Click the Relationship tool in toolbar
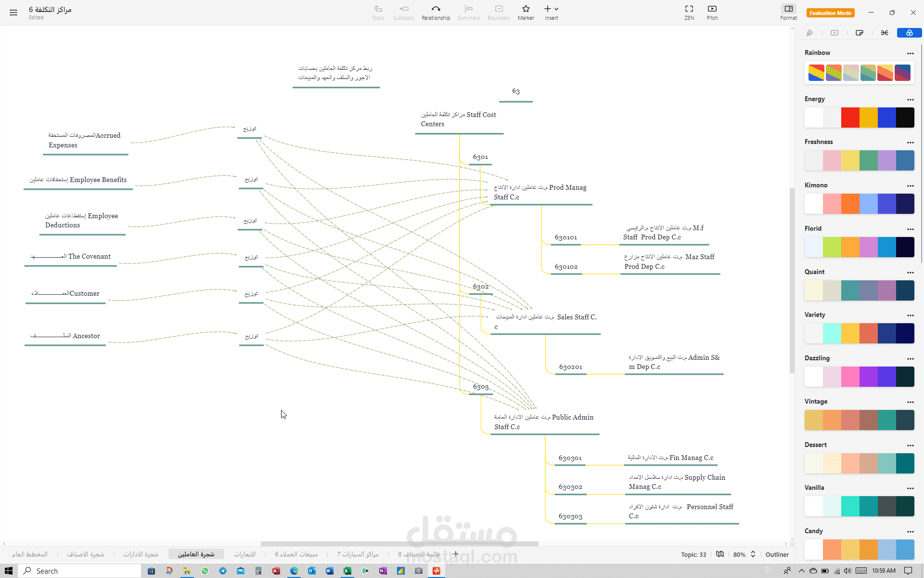This screenshot has width=924, height=578. [436, 13]
